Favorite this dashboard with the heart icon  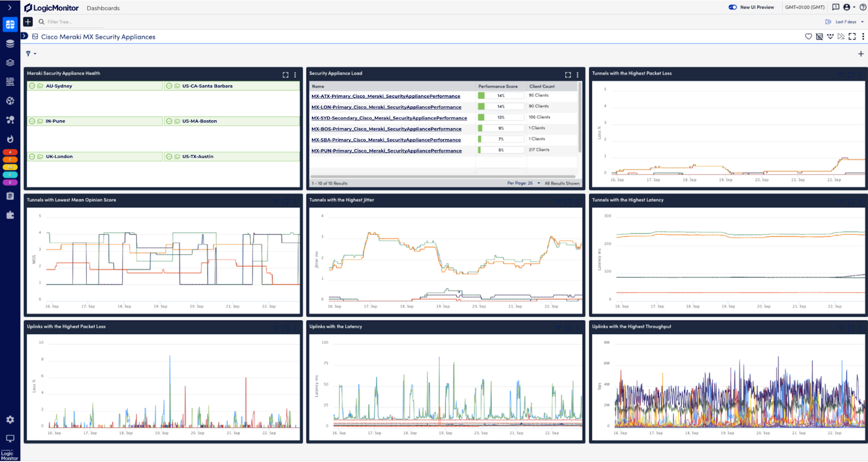[808, 36]
